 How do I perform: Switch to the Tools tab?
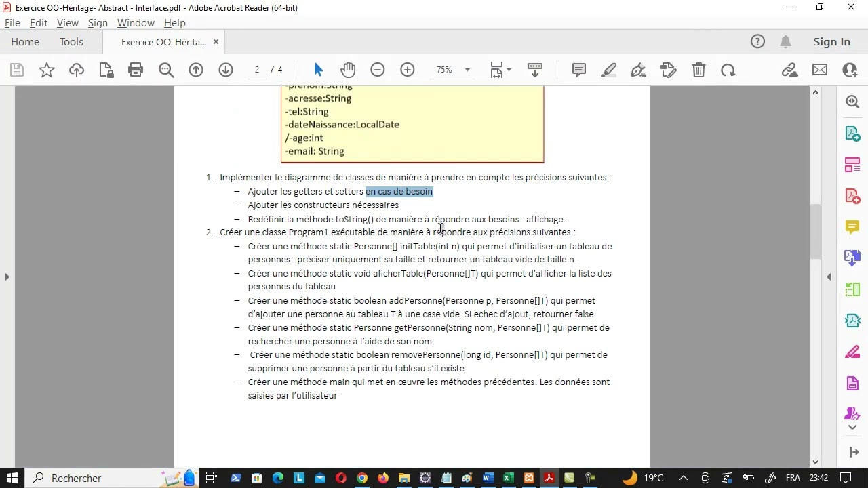coord(71,41)
